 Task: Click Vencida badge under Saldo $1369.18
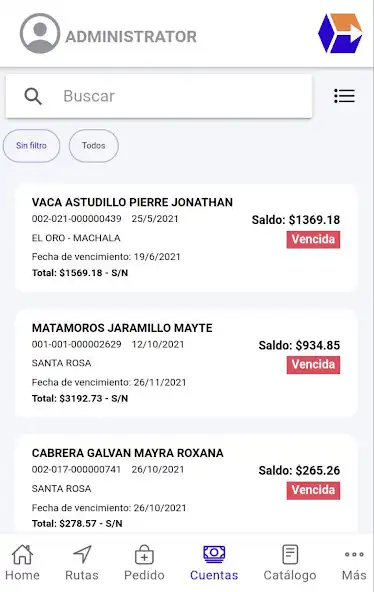[x=313, y=239]
